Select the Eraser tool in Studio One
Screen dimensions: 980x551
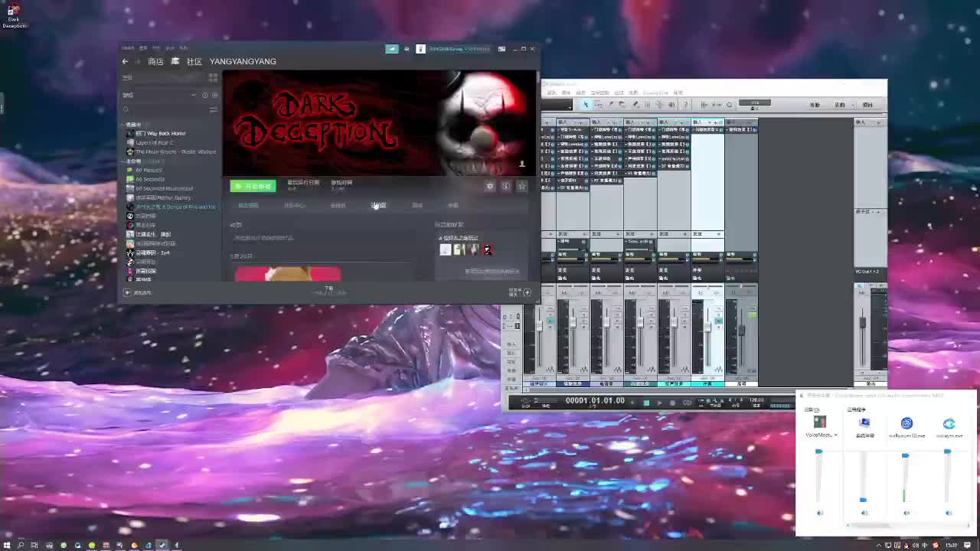pyautogui.click(x=622, y=105)
